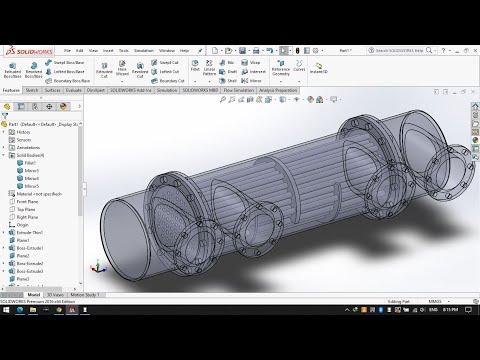Click Zoom to Area in heads-up toolbar

[x=232, y=99]
